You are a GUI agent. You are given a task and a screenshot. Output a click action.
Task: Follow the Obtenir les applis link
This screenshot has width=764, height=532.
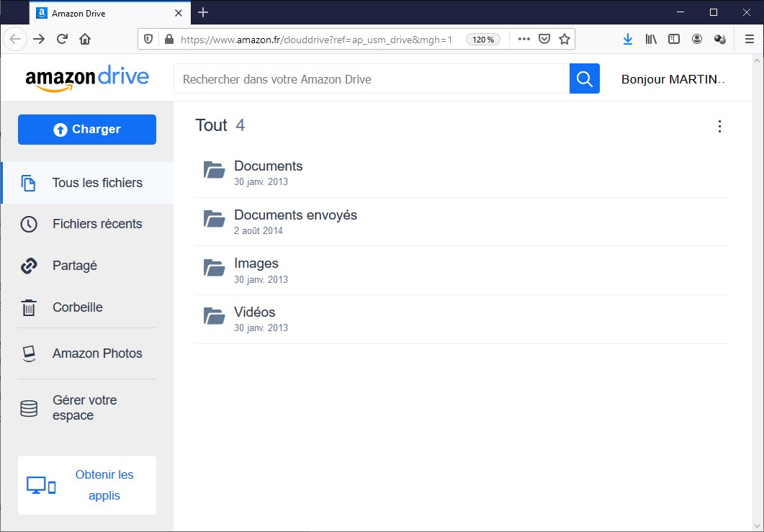pyautogui.click(x=104, y=485)
